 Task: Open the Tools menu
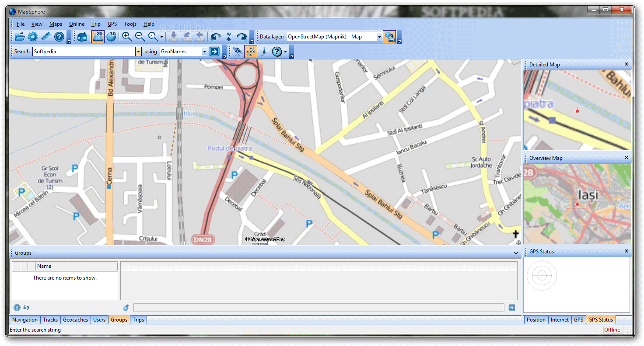(x=130, y=24)
